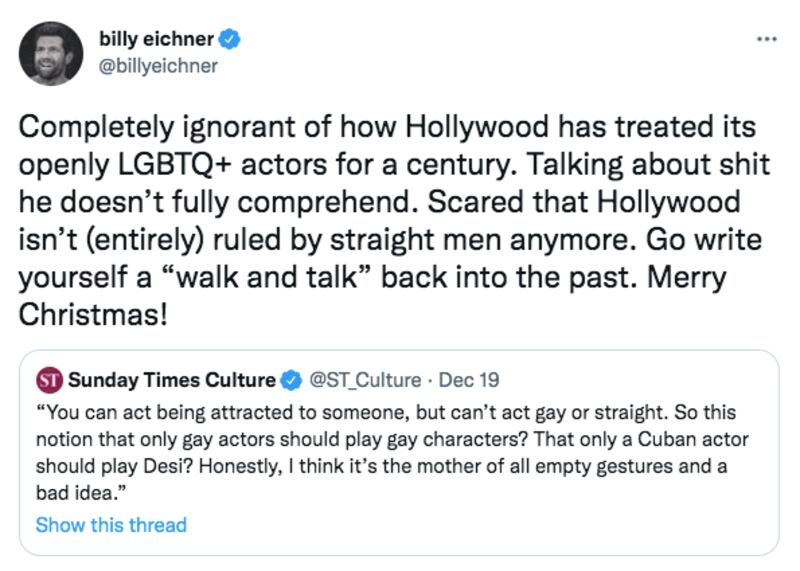Click the Show this thread link
800x571 pixels.
111,524
